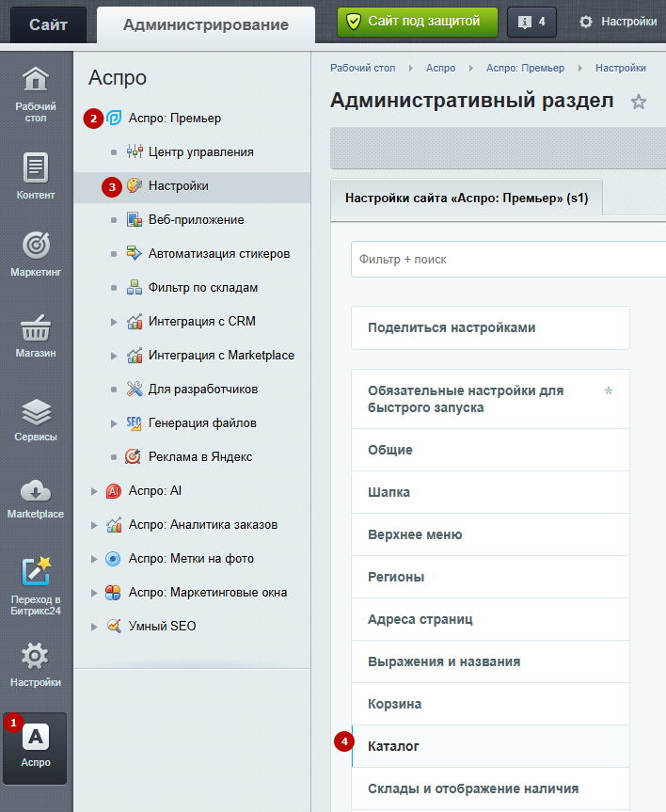Click Сайт под защитой button
This screenshot has width=666, height=812.
pos(418,22)
